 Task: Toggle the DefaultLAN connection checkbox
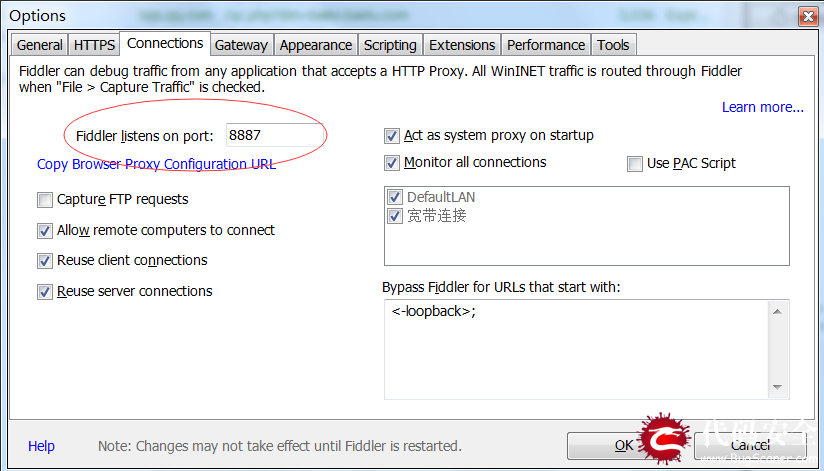pos(395,197)
